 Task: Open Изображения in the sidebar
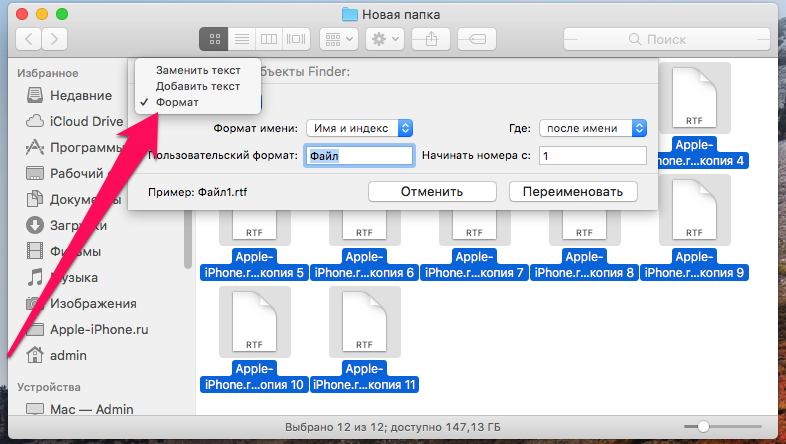tap(93, 303)
